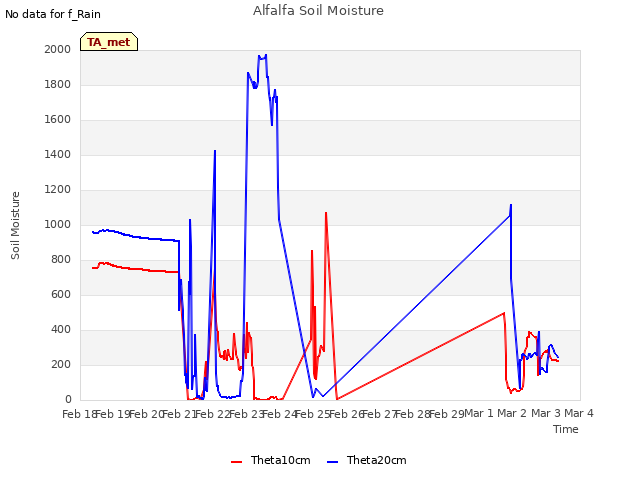Viewport: 640px width, 480px height.
Task: Click the Feb 18 x-axis label
Action: point(79,414)
